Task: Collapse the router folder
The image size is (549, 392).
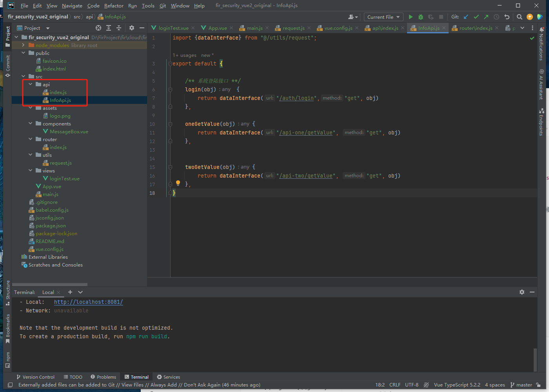Action: tap(31, 139)
